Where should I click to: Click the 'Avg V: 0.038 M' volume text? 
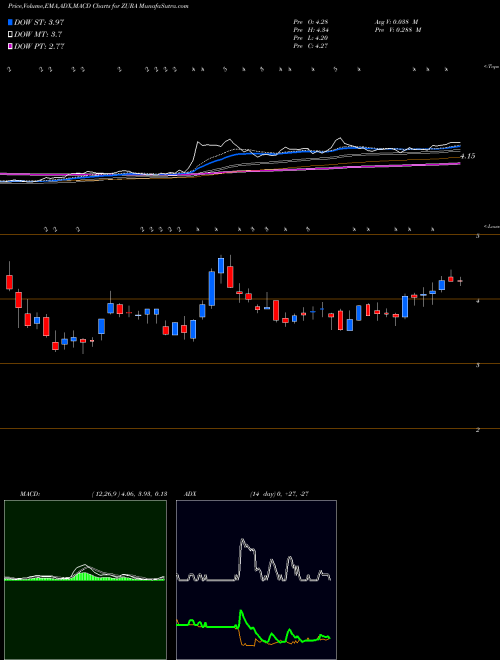coord(397,21)
